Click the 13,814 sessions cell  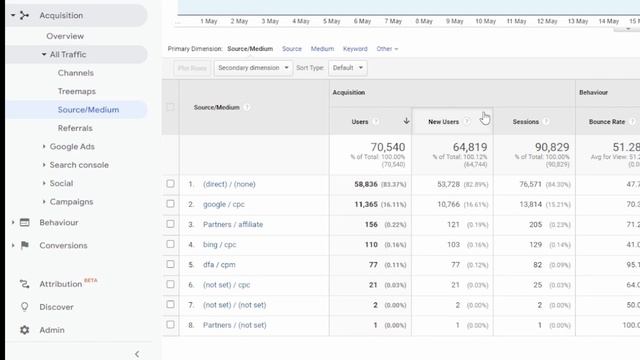coord(531,204)
